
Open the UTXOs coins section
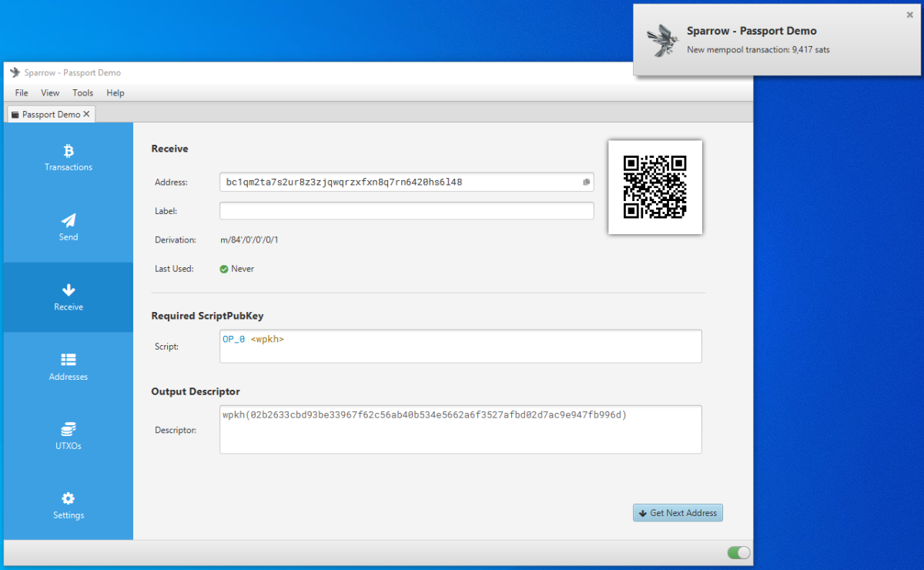pyautogui.click(x=69, y=436)
